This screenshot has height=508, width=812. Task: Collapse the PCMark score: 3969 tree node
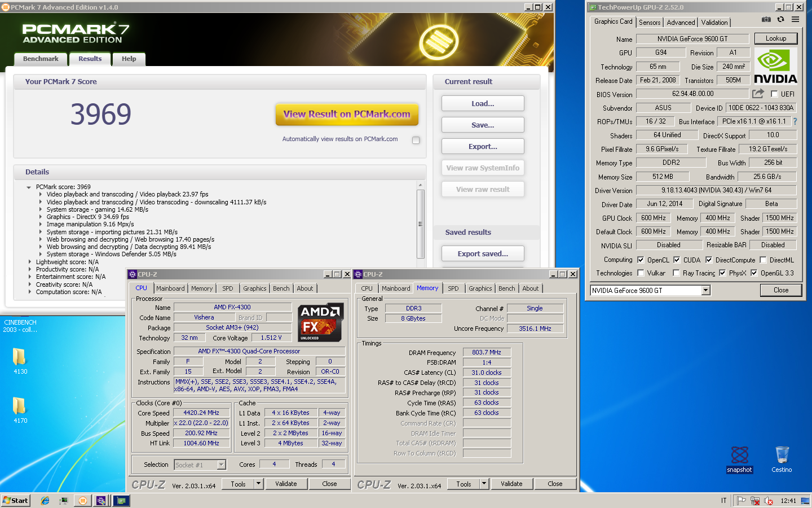click(29, 187)
